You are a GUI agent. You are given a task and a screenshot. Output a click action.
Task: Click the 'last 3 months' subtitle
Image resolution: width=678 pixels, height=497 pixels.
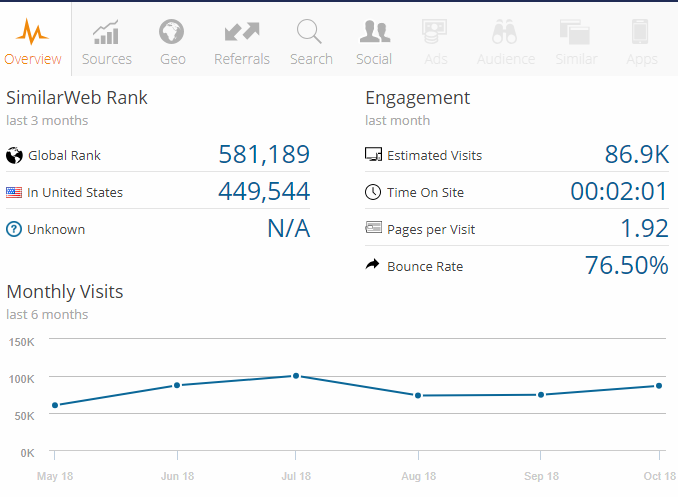point(47,120)
